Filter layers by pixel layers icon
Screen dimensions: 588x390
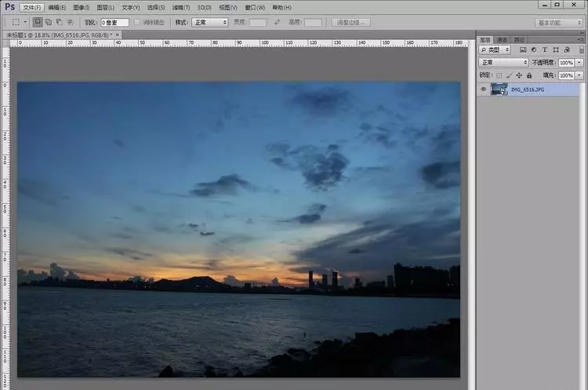click(523, 49)
